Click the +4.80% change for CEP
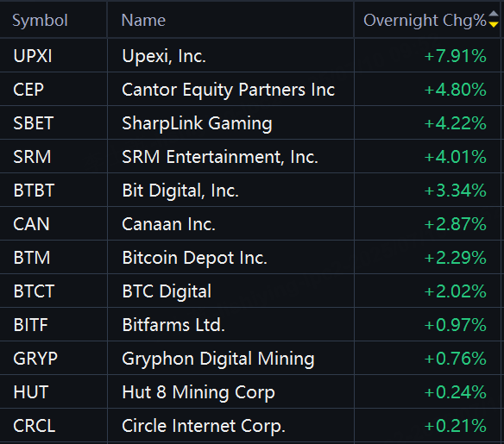The height and width of the screenshot is (444, 504). click(455, 90)
